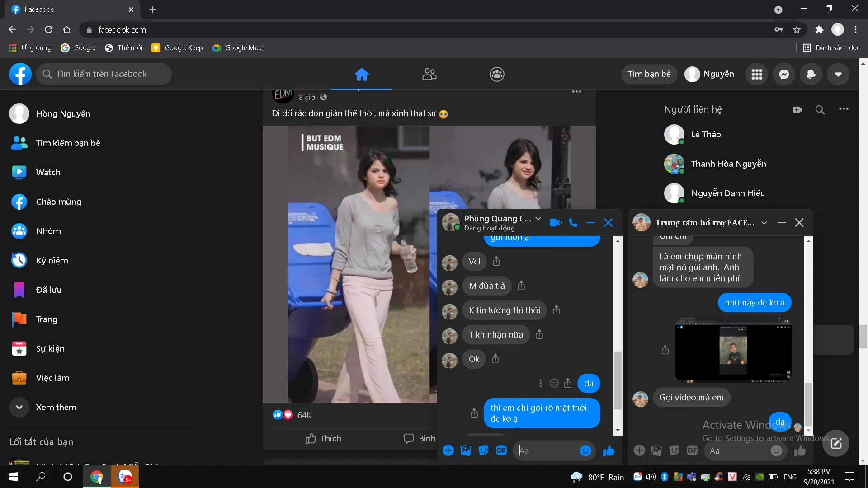868x488 pixels.
Task: Open Messenger icon in top bar
Action: (x=784, y=74)
